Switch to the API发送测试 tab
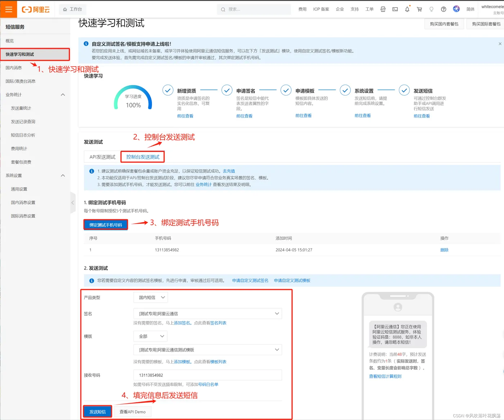Image resolution: width=504 pixels, height=420 pixels. pos(102,157)
